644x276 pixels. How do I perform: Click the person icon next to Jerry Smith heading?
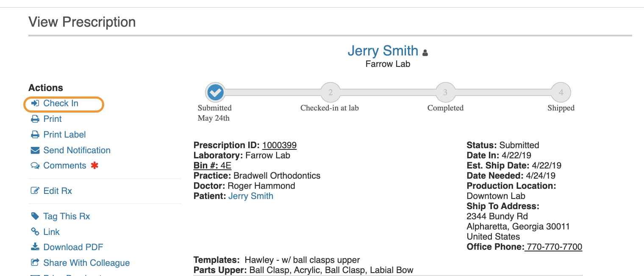tap(425, 53)
